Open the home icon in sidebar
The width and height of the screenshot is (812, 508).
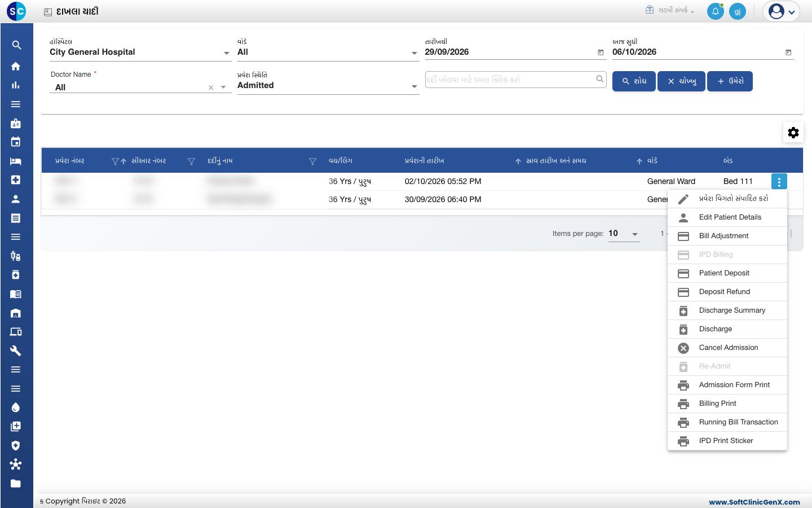point(16,67)
